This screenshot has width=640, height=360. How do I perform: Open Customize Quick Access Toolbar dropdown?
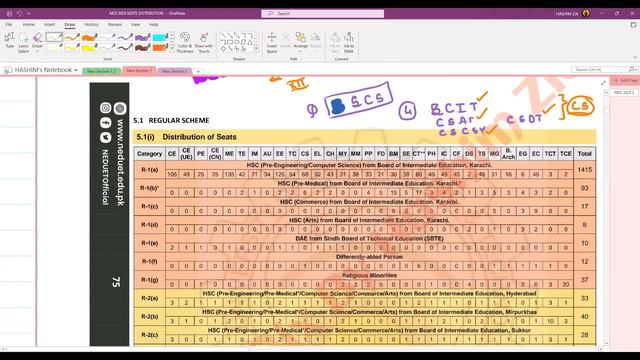[x=29, y=13]
